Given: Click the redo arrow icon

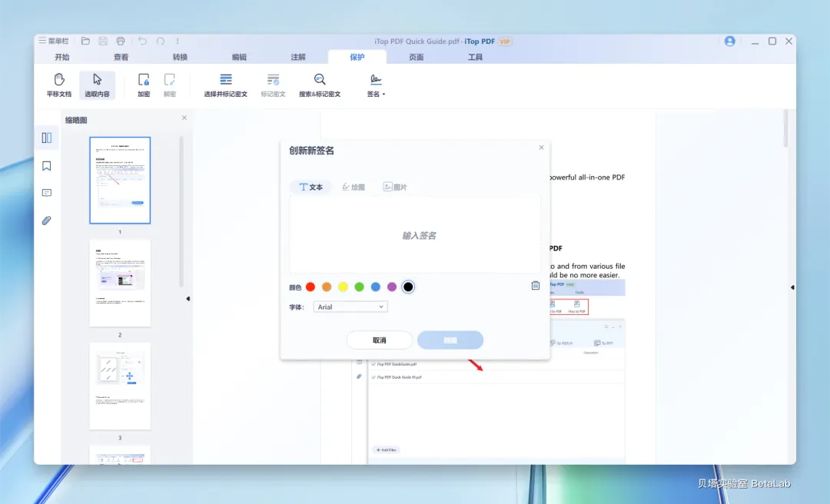Looking at the screenshot, I should point(161,41).
